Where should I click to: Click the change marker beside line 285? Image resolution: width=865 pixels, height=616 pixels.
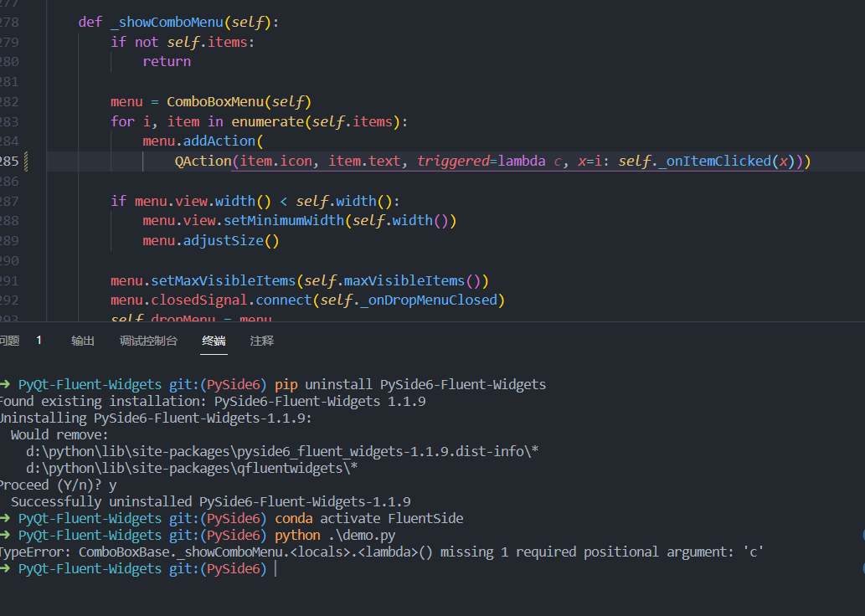click(26, 161)
